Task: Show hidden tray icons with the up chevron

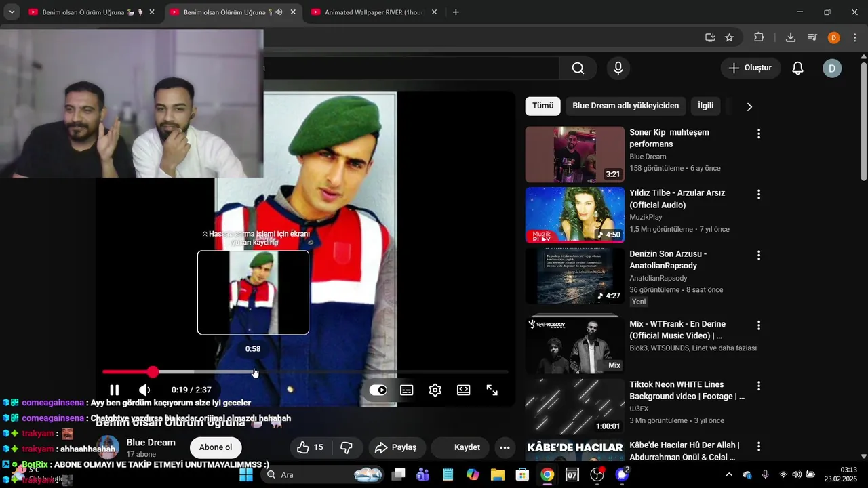Action: click(730, 474)
